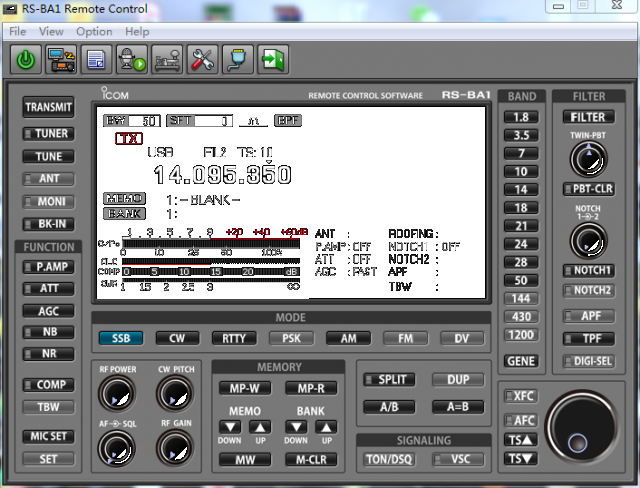The height and width of the screenshot is (488, 640).
Task: Open the Help menu
Action: (137, 31)
